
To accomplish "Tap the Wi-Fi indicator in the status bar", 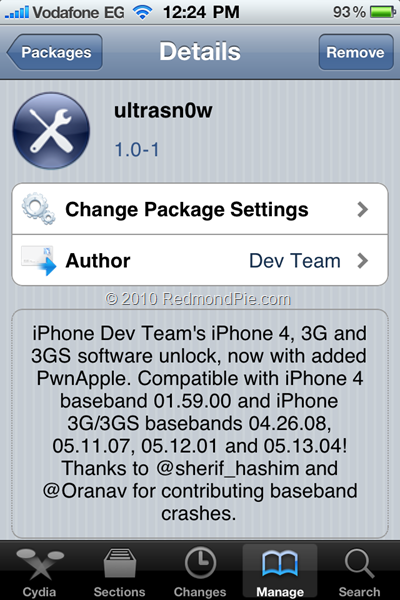I will (x=142, y=12).
